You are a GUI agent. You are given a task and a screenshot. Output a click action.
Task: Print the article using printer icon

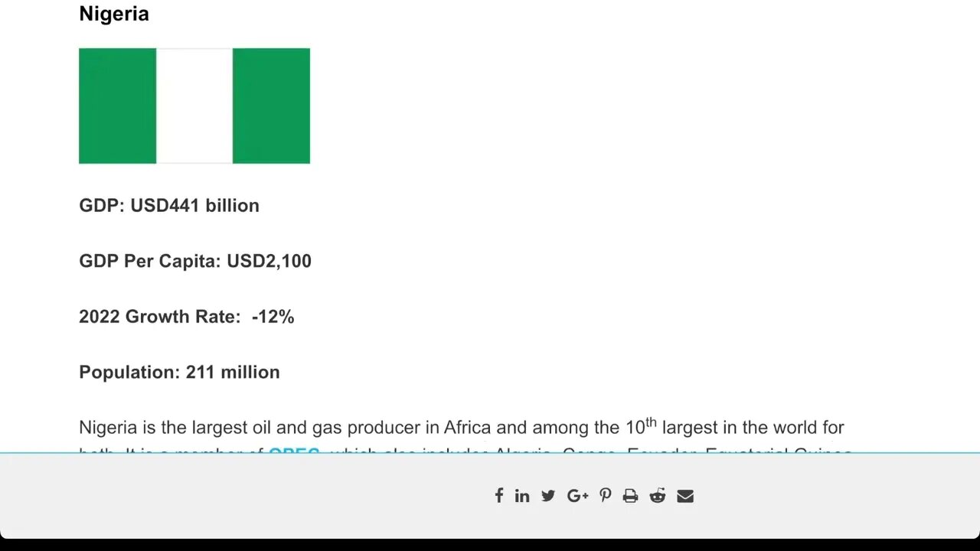tap(630, 496)
